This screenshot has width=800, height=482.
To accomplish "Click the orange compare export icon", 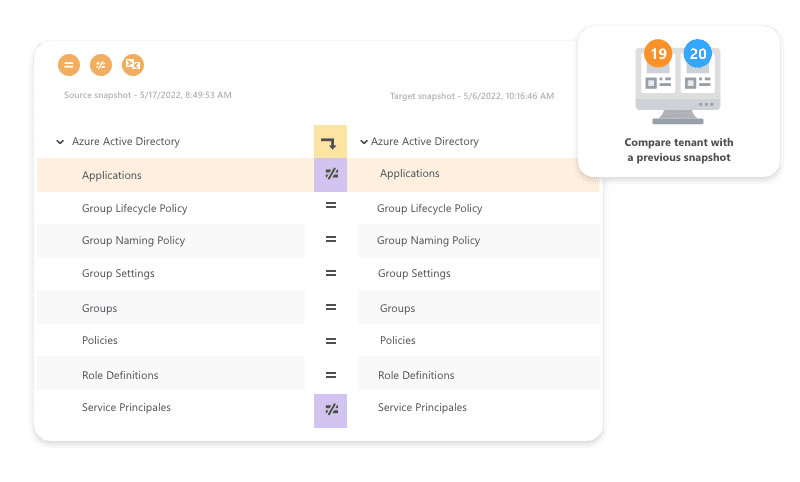I will [133, 65].
